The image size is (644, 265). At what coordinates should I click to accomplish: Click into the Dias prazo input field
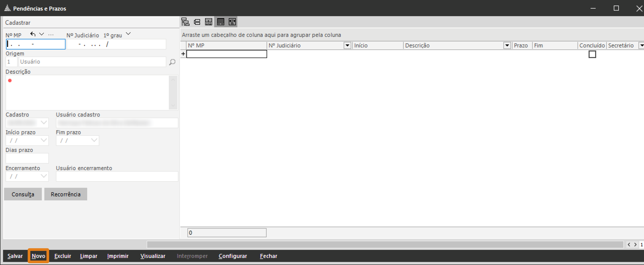coord(27,158)
